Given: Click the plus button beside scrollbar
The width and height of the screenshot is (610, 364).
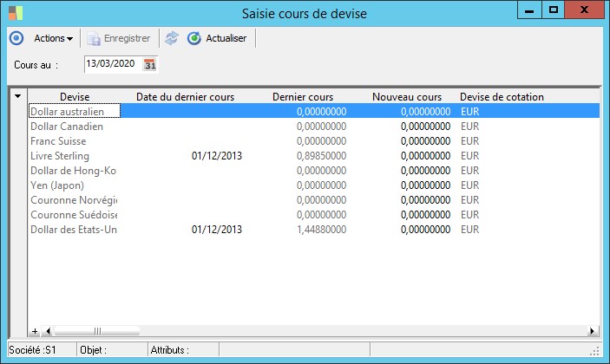Looking at the screenshot, I should click(x=35, y=331).
